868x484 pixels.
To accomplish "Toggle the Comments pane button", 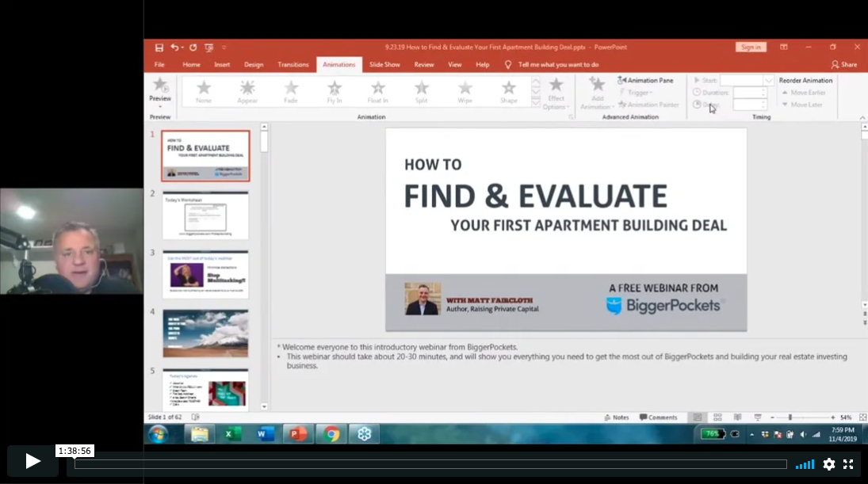I will (658, 417).
